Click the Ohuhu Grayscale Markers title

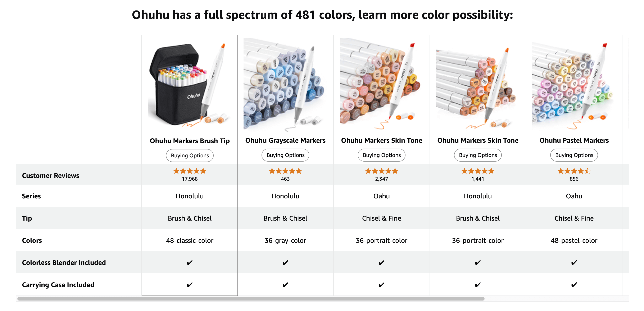(285, 140)
